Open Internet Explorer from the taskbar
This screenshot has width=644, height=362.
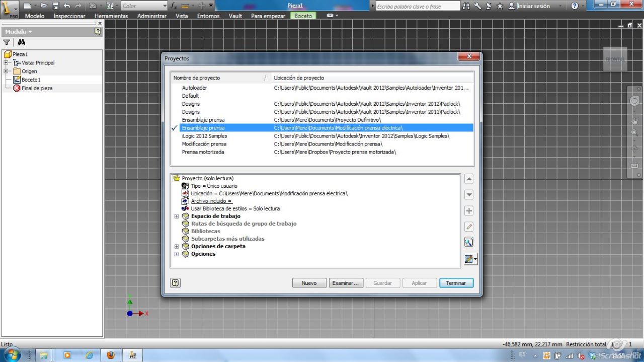[x=89, y=355]
